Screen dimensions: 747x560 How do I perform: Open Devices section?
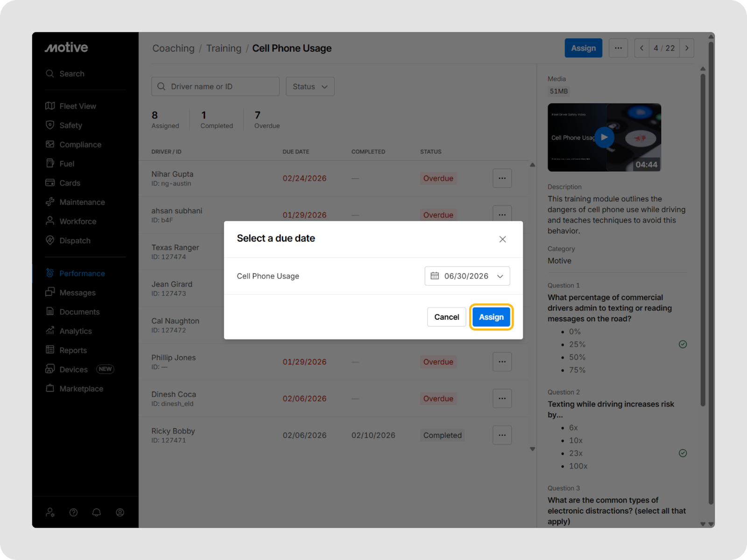[66, 369]
